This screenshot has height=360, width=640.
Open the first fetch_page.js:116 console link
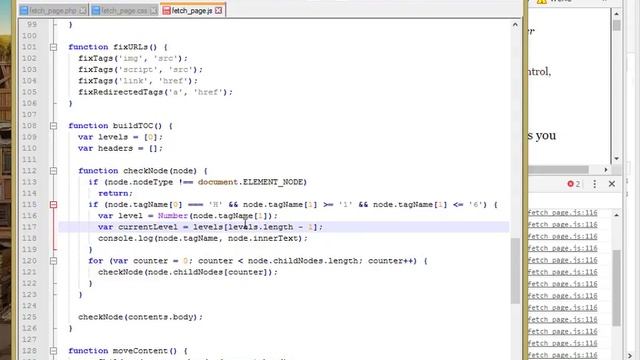(x=562, y=213)
